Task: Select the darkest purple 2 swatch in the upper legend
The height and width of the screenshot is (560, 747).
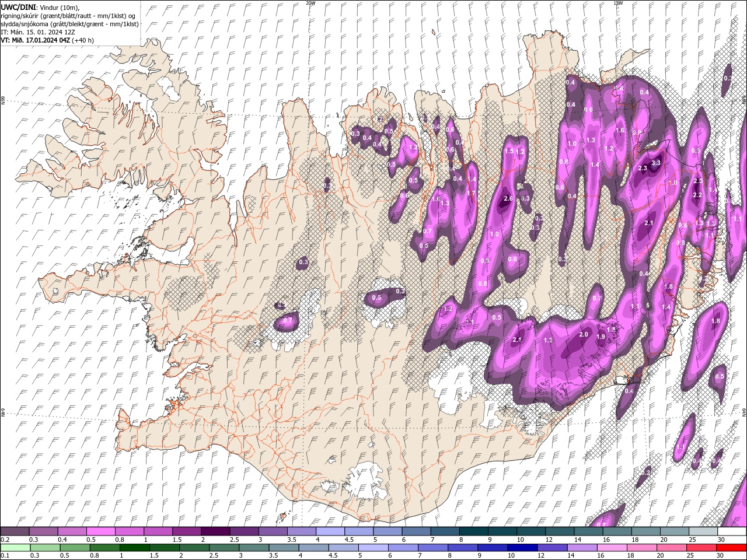Action: [215, 531]
